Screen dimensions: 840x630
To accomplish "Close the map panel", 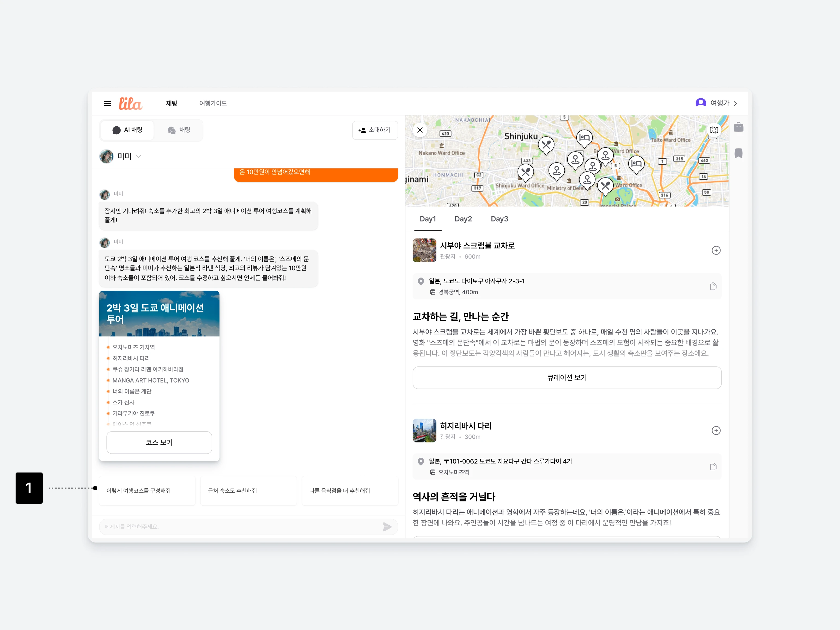I will point(420,130).
